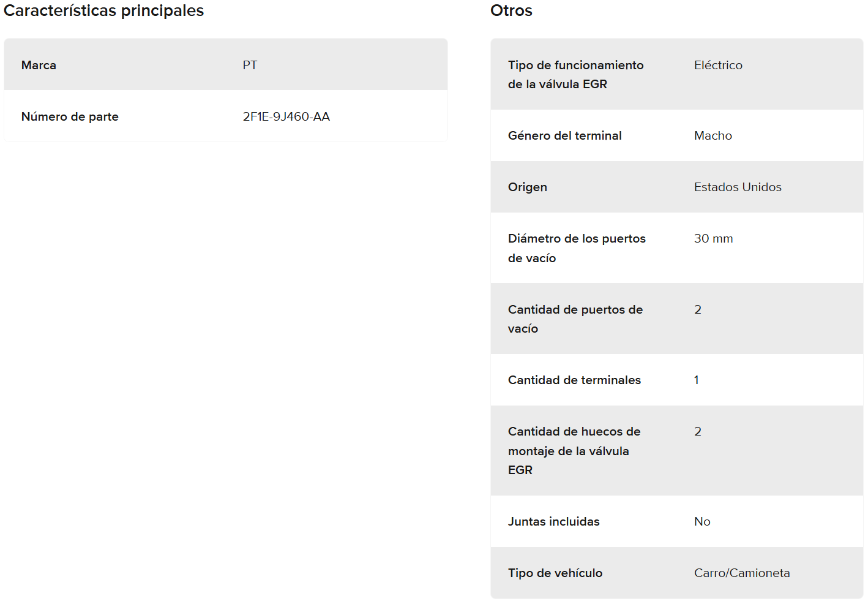The width and height of the screenshot is (868, 604).
Task: Click the "Cantidad de terminales" label
Action: [574, 380]
